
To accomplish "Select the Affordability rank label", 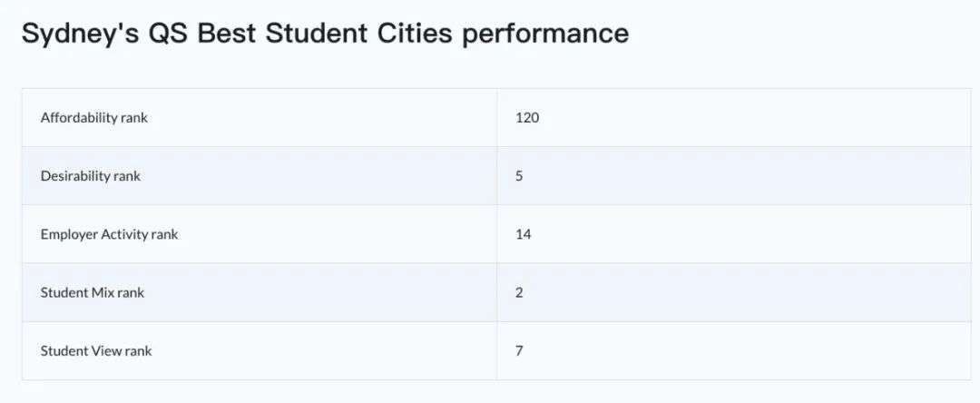I will 94,117.
